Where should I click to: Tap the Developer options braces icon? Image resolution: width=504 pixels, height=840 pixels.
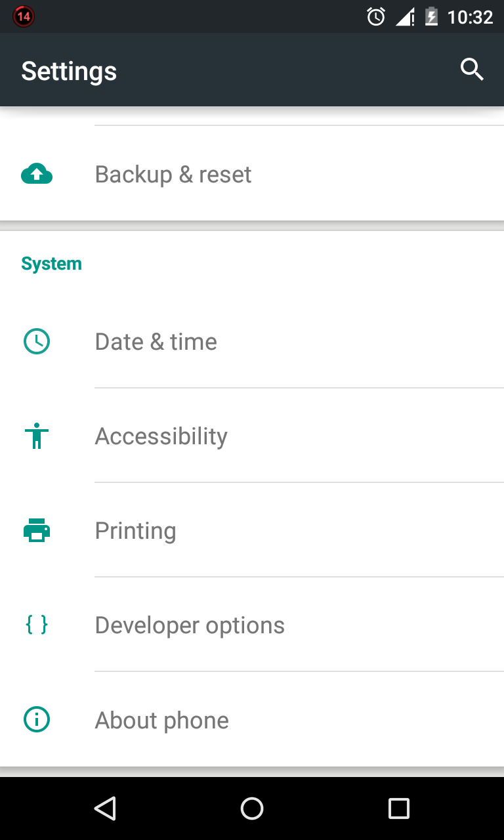37,625
